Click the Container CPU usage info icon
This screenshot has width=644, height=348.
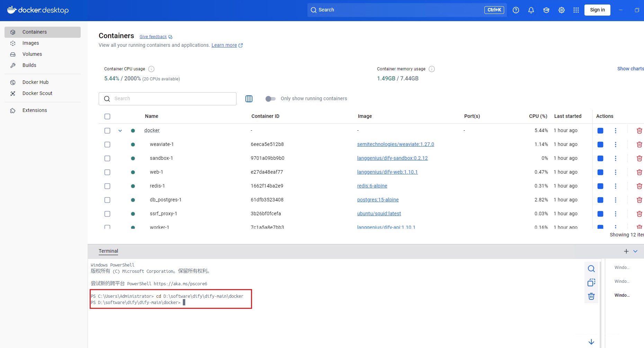click(151, 69)
